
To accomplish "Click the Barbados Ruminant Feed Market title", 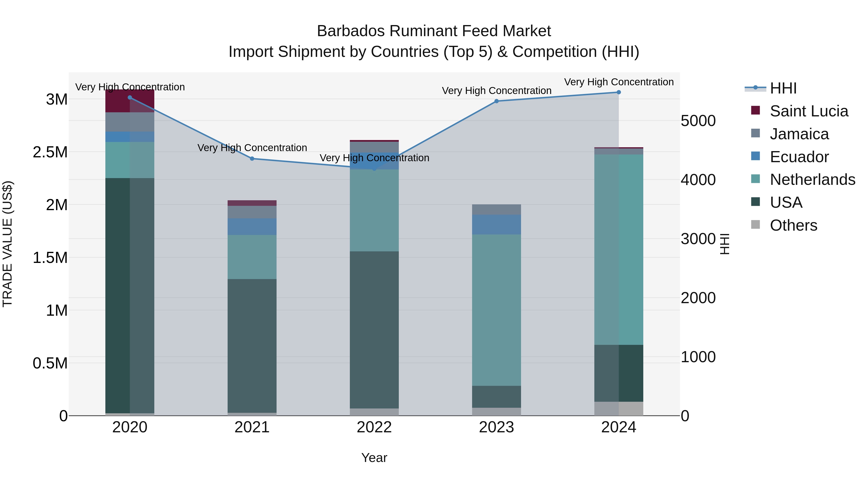I will (434, 31).
